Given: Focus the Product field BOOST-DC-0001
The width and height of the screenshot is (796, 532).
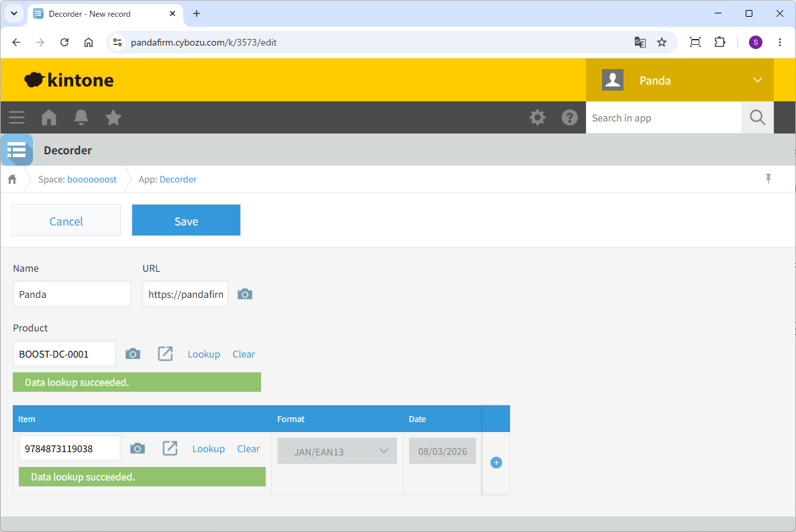Looking at the screenshot, I should click(64, 354).
